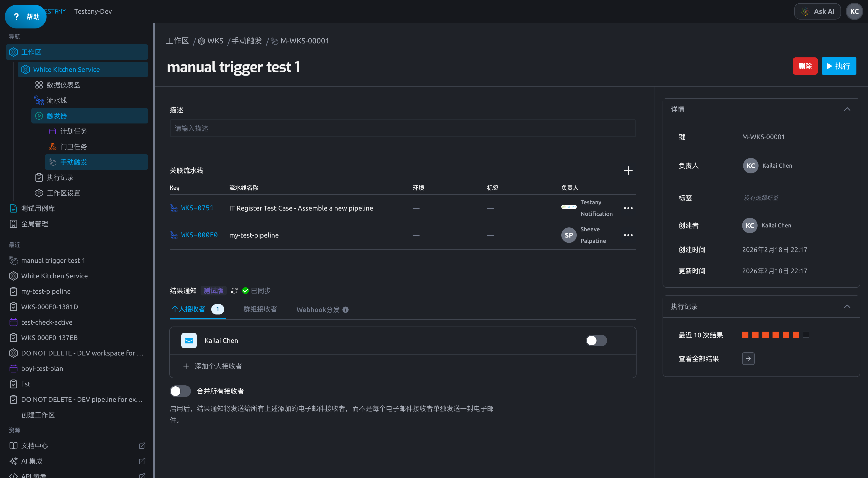Collapse the 详情 panel
The width and height of the screenshot is (868, 478).
[847, 109]
